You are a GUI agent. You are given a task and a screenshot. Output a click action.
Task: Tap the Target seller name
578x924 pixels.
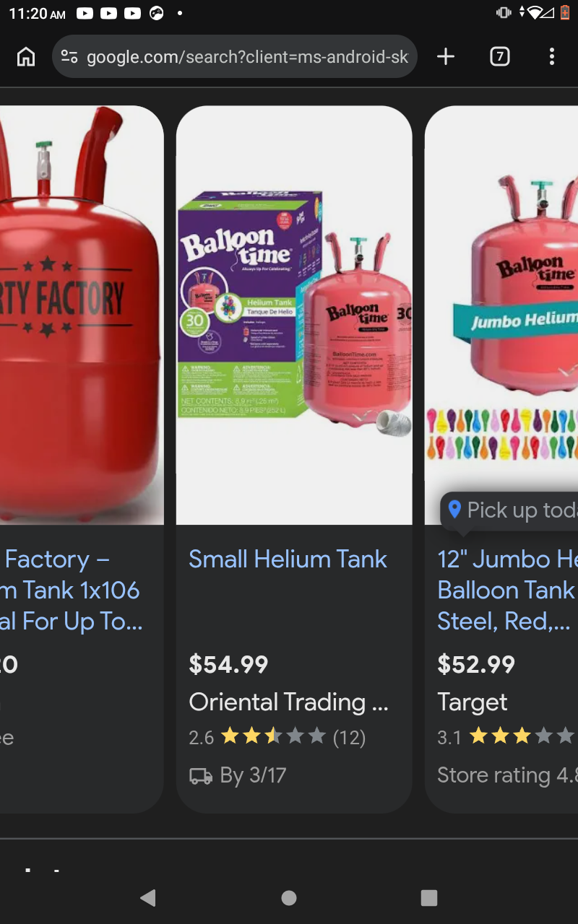click(473, 702)
